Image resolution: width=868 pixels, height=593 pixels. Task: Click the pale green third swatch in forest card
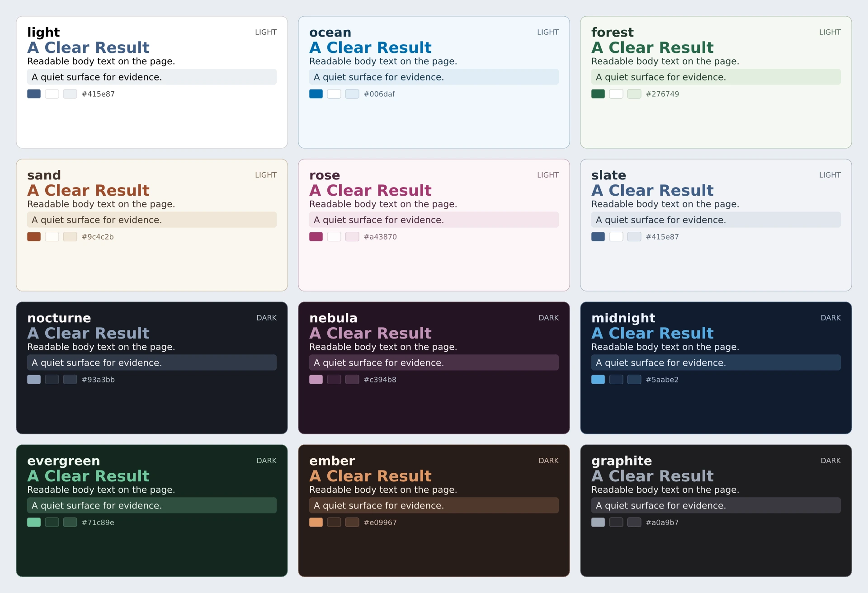[634, 94]
